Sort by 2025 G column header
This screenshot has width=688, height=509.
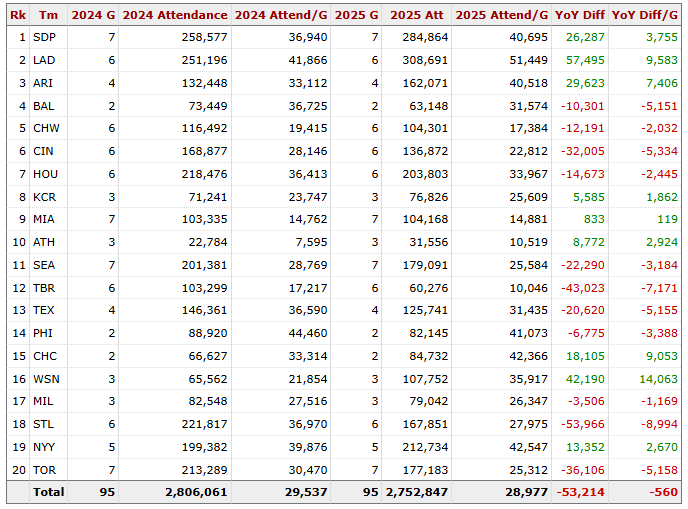356,16
